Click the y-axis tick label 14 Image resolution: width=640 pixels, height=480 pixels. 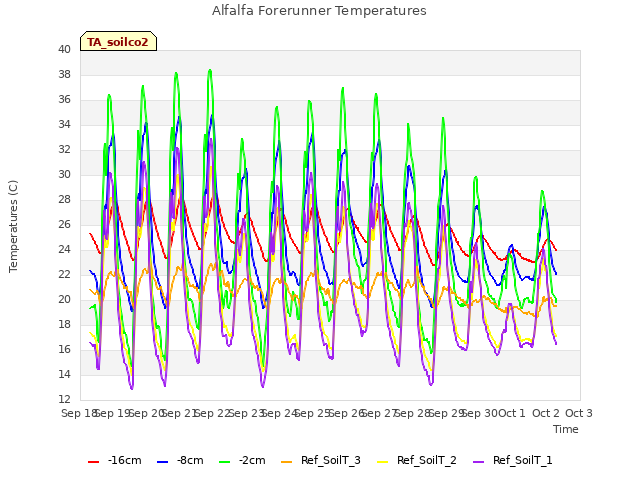[x=64, y=374]
